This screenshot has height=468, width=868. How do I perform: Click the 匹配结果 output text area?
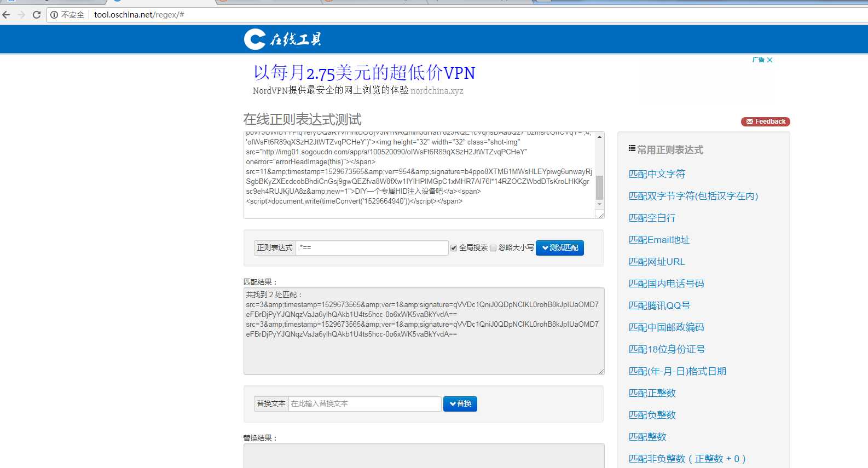click(424, 331)
